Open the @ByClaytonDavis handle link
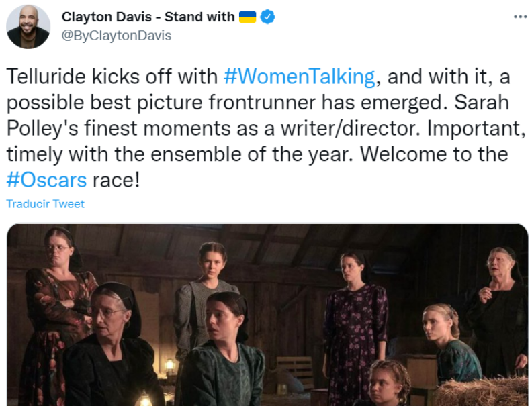Viewport: 532px width, 406px height. (116, 36)
